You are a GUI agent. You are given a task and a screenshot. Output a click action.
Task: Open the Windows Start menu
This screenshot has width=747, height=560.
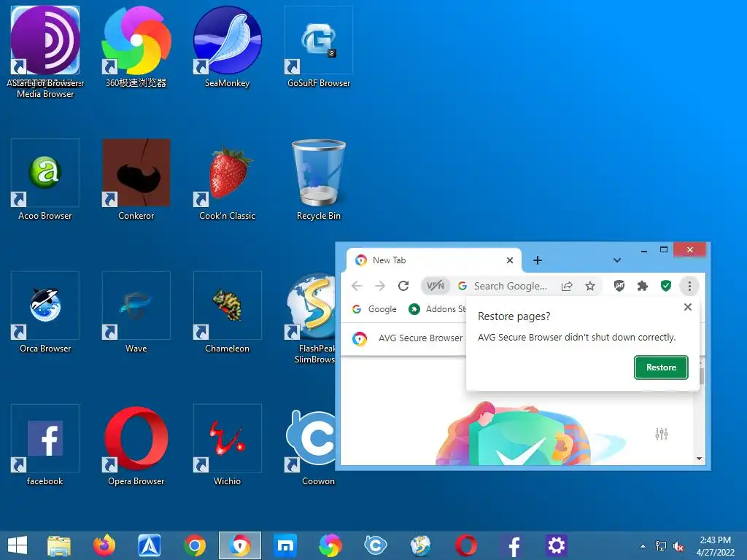coord(18,545)
